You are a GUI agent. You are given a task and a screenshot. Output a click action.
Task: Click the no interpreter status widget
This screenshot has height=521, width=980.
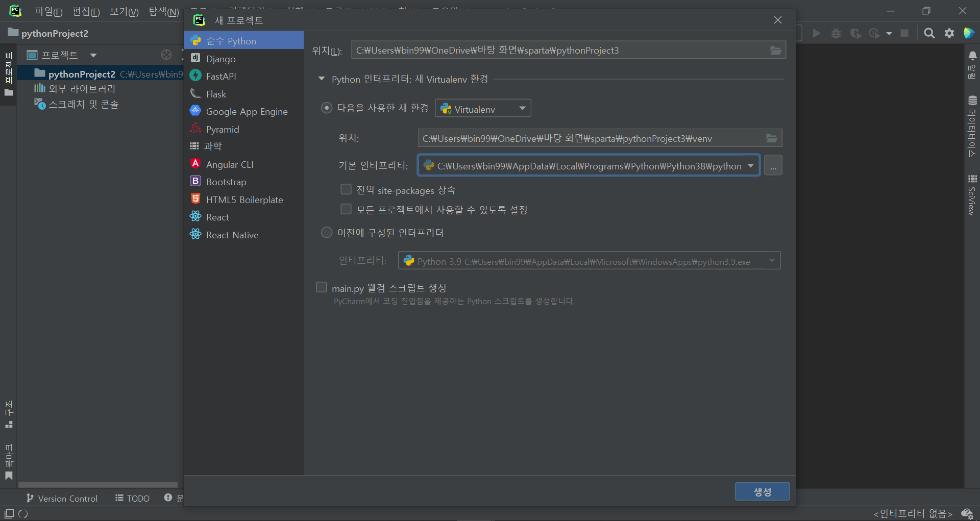point(913,513)
